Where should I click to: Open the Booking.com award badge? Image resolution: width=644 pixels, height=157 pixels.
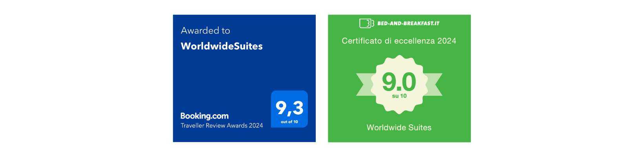click(x=244, y=78)
